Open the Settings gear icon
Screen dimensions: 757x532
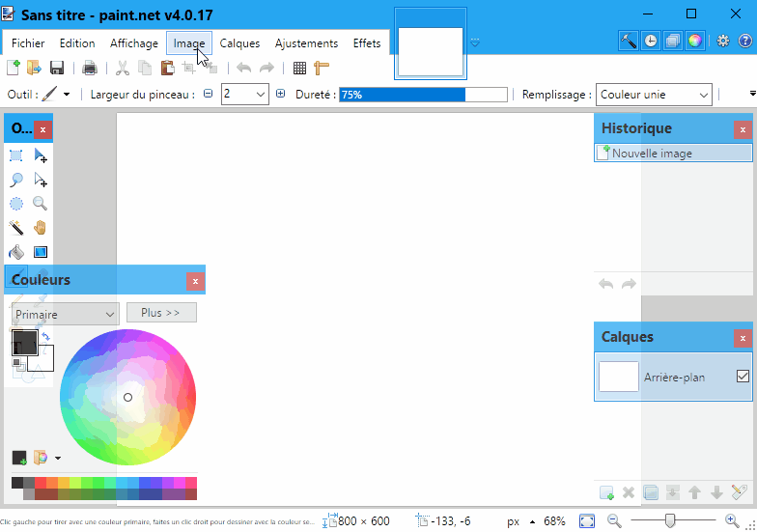(x=722, y=41)
